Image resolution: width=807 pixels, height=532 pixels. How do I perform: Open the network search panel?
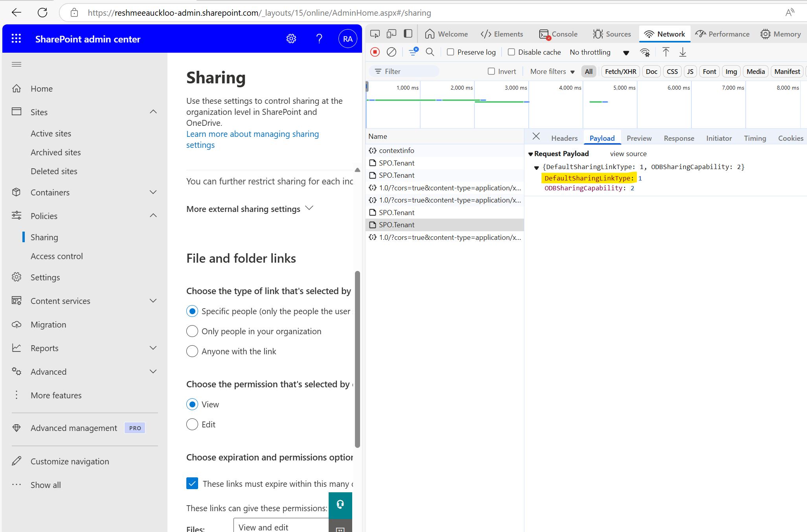(430, 52)
